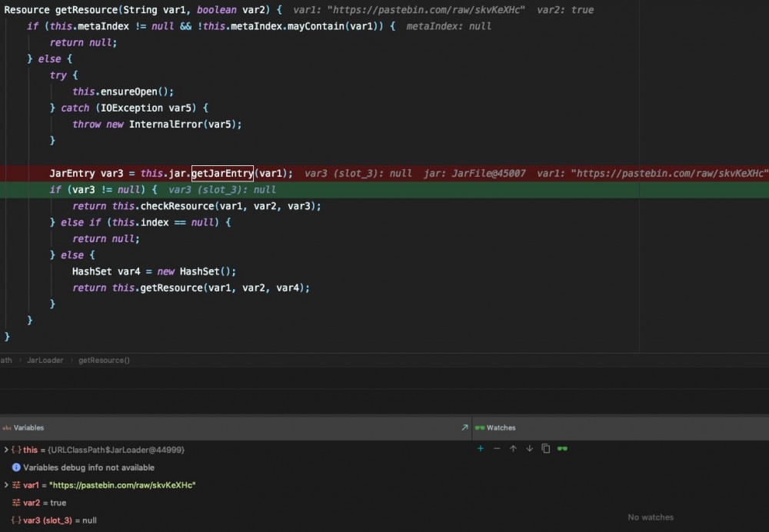
Task: Click the glasses icon on the Watches tab
Action: coord(478,427)
